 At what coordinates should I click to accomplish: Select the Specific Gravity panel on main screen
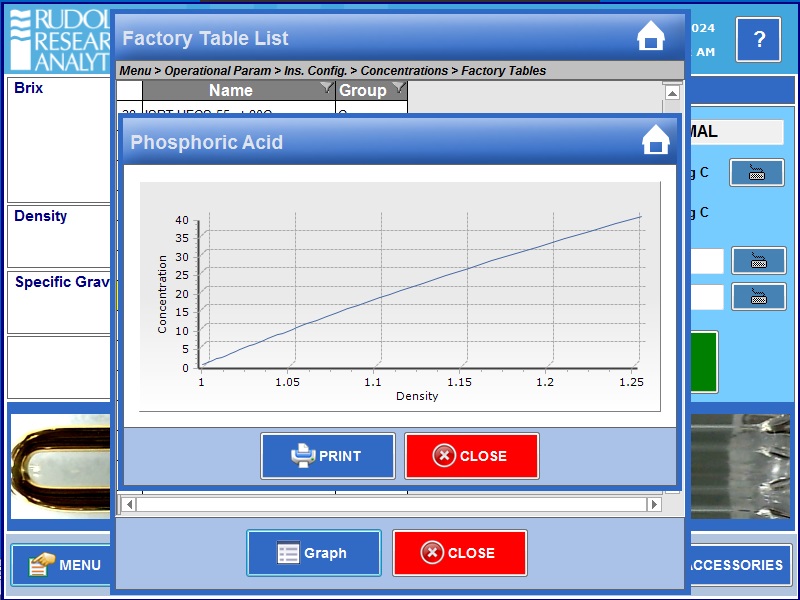pos(59,303)
